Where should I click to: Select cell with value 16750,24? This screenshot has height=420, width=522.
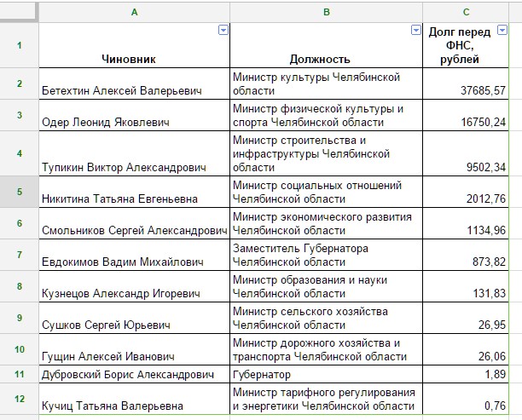pos(465,122)
